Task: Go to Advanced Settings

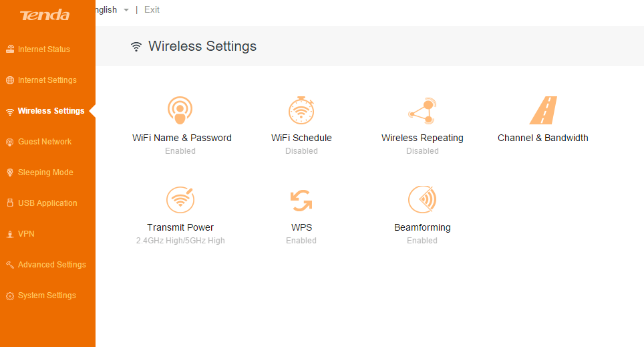Action: [51, 265]
